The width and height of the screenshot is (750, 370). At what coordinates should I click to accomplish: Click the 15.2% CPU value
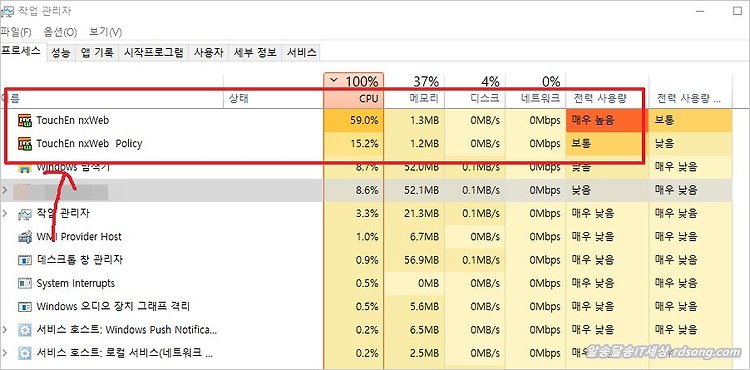coord(364,143)
